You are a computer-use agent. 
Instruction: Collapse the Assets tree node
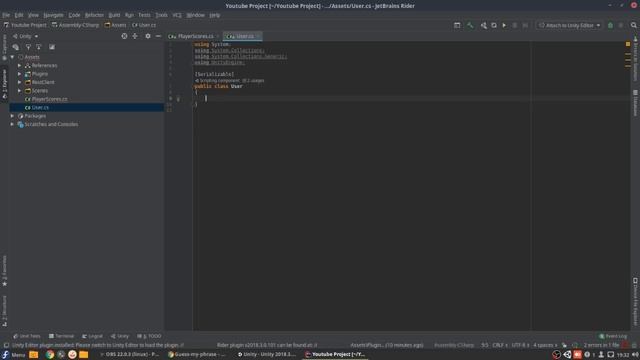tap(12, 57)
